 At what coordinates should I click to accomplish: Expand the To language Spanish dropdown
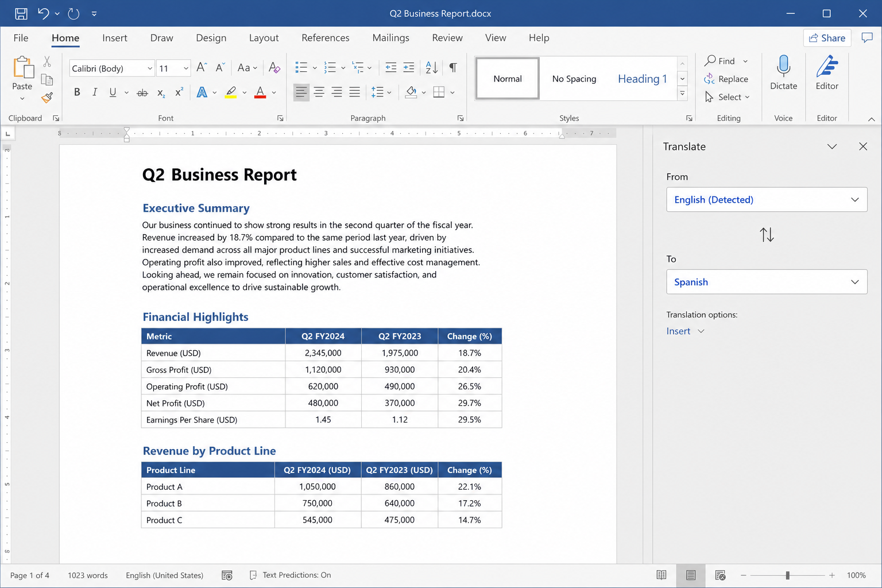pyautogui.click(x=767, y=282)
